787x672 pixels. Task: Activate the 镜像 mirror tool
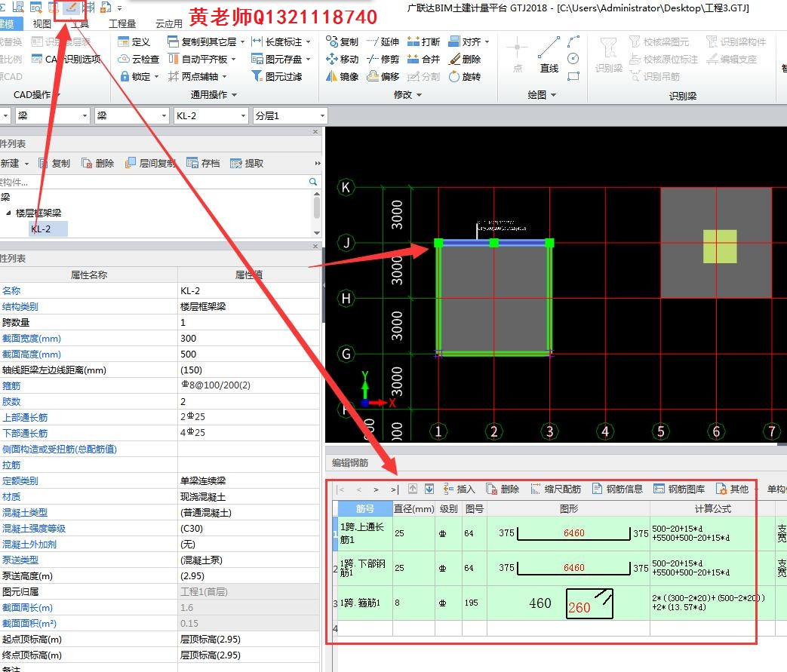tap(342, 76)
